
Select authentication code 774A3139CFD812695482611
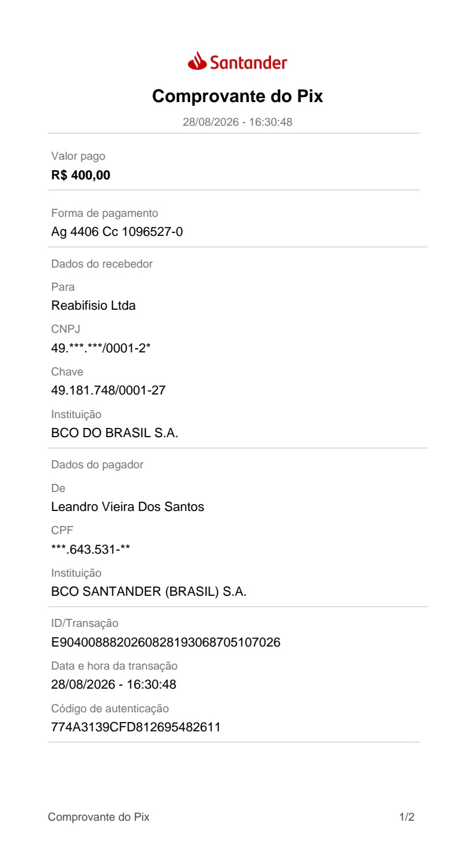[x=136, y=727]
